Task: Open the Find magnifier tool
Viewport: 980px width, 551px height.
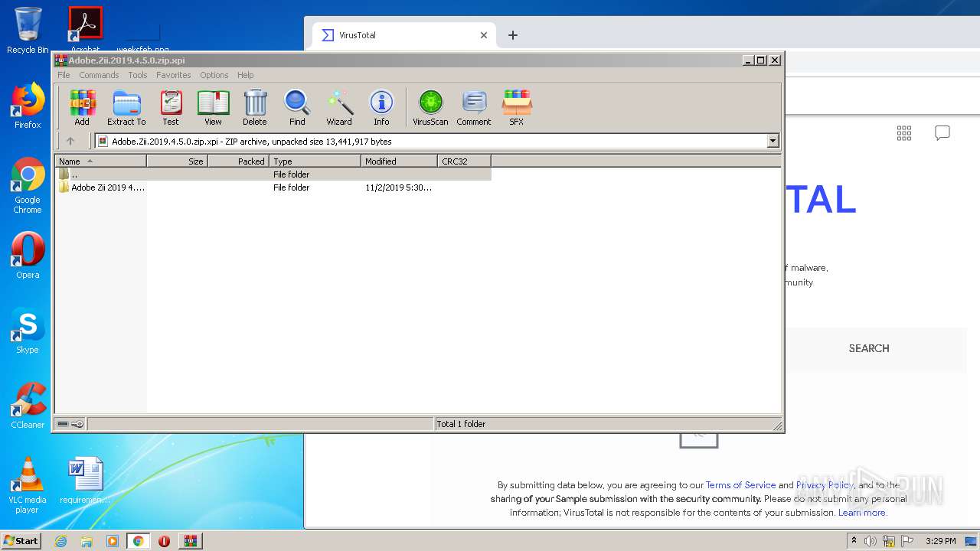Action: click(x=297, y=107)
